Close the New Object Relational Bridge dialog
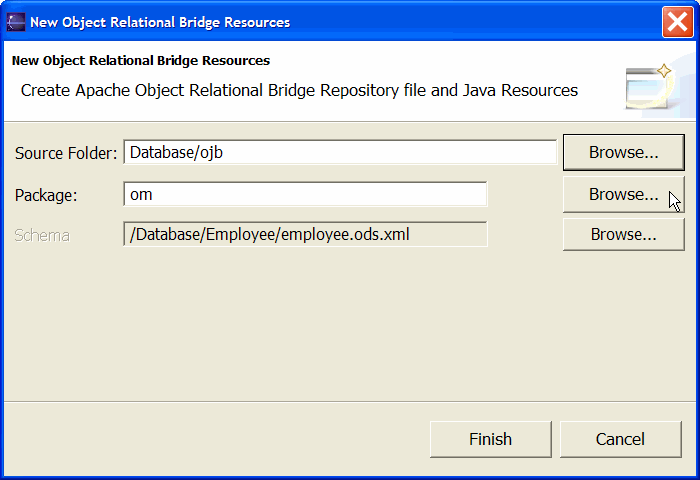This screenshot has width=700, height=480. (x=677, y=22)
